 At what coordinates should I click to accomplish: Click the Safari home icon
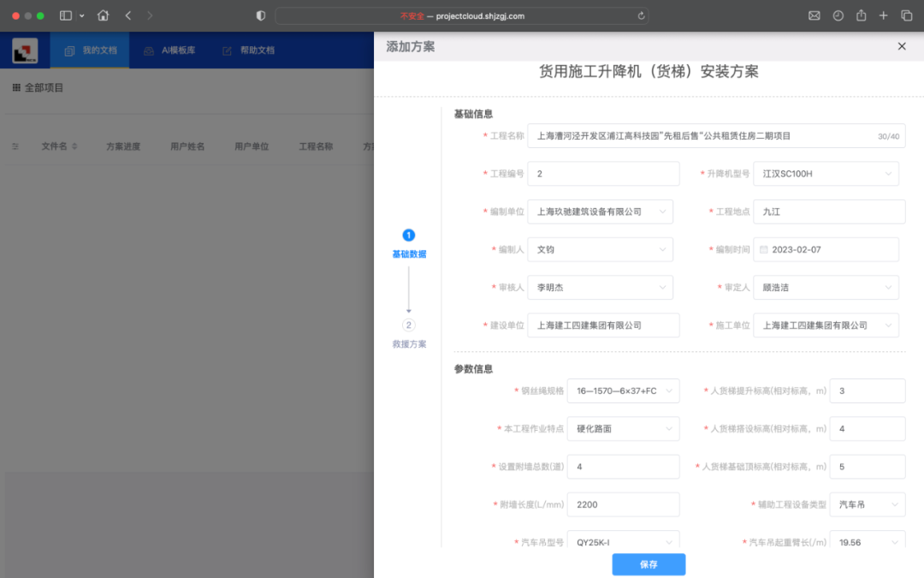[x=104, y=15]
